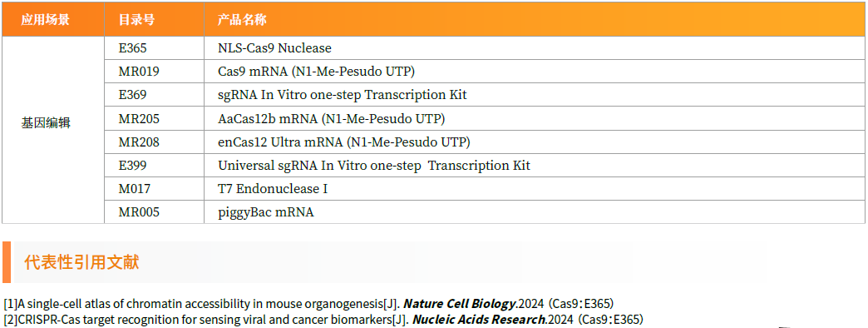The width and height of the screenshot is (868, 328).
Task: Click the 基因编辑 application cell
Action: pyautogui.click(x=46, y=123)
